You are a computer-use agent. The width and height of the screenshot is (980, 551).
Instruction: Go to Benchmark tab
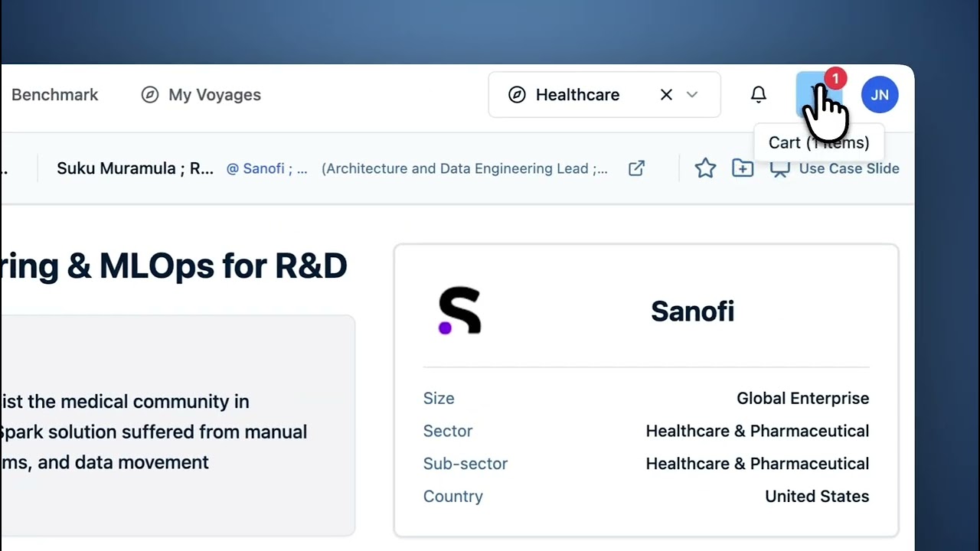(55, 95)
